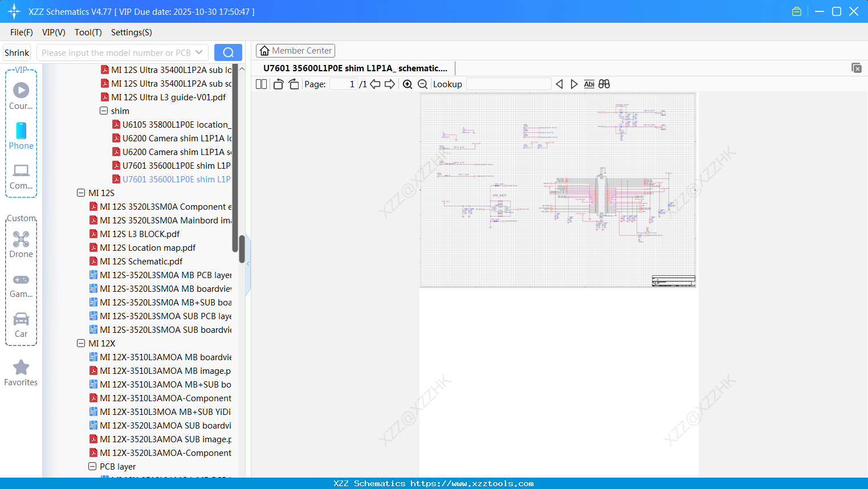Zoom in on the schematic document
The height and width of the screenshot is (489, 868).
tap(407, 84)
